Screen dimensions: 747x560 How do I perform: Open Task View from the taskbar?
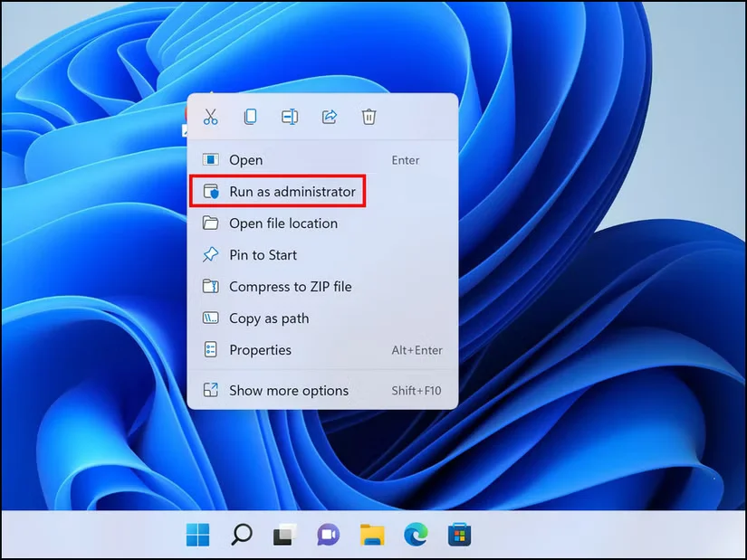[x=284, y=535]
